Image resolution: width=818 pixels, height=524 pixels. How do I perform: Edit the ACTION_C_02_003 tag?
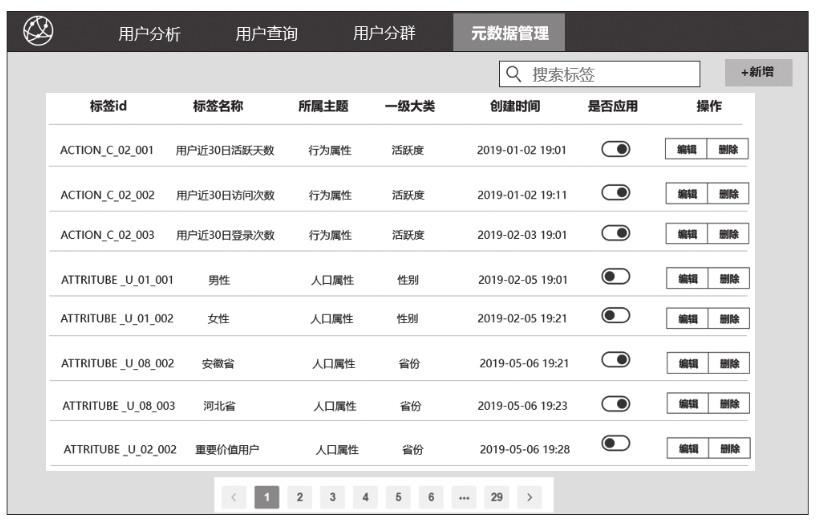pos(687,234)
